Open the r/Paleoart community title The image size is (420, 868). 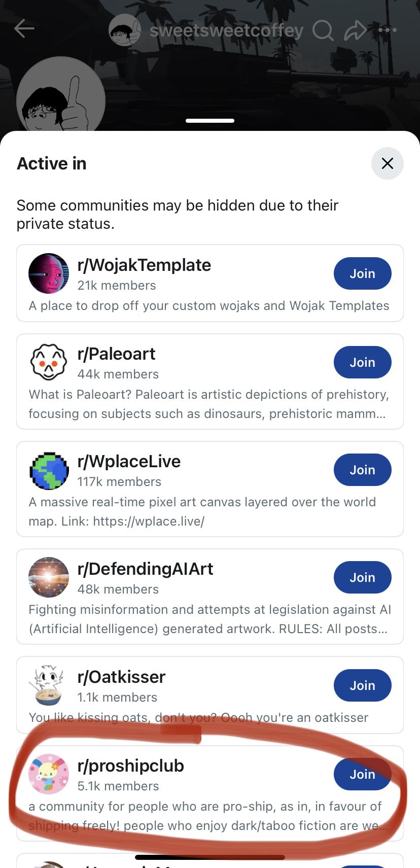[x=116, y=354]
